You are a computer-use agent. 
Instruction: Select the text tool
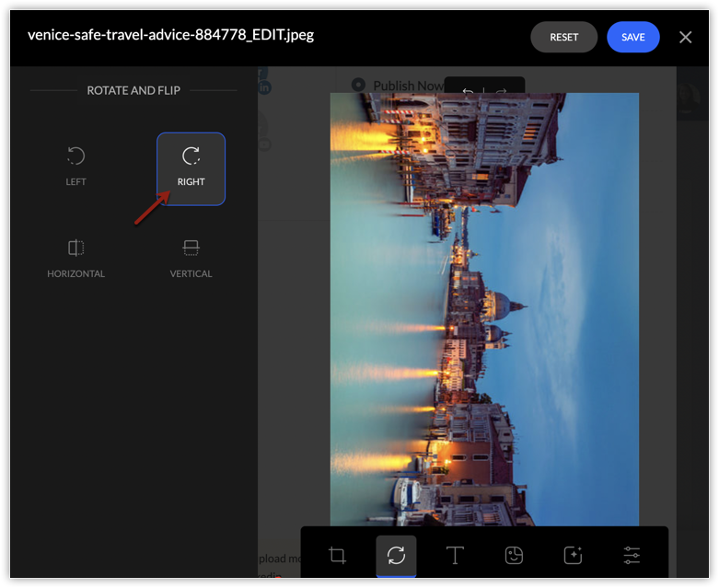tap(455, 555)
